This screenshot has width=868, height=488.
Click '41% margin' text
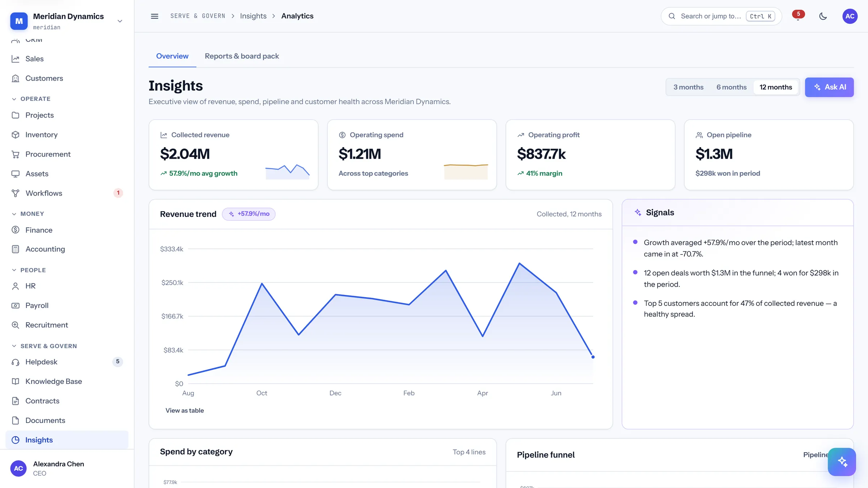pos(544,174)
